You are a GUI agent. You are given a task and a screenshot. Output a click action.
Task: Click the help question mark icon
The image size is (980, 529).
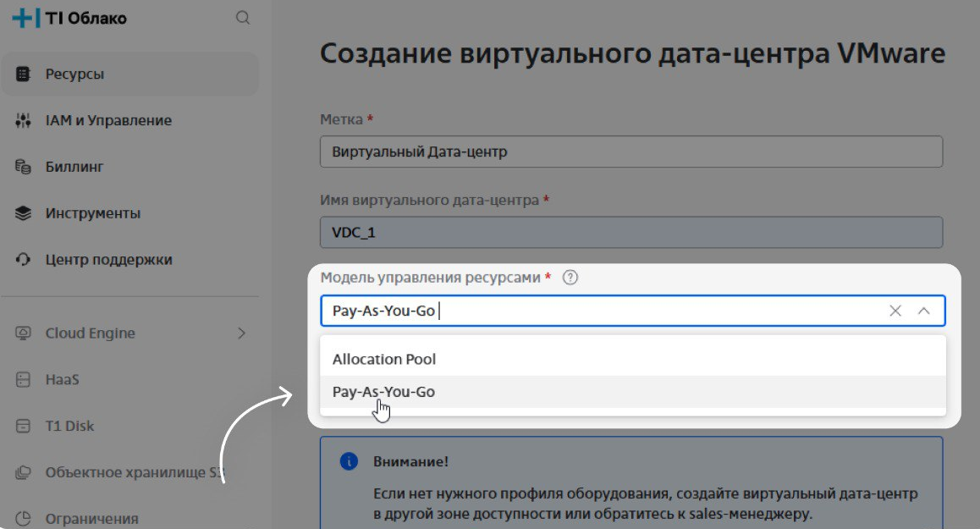point(570,278)
